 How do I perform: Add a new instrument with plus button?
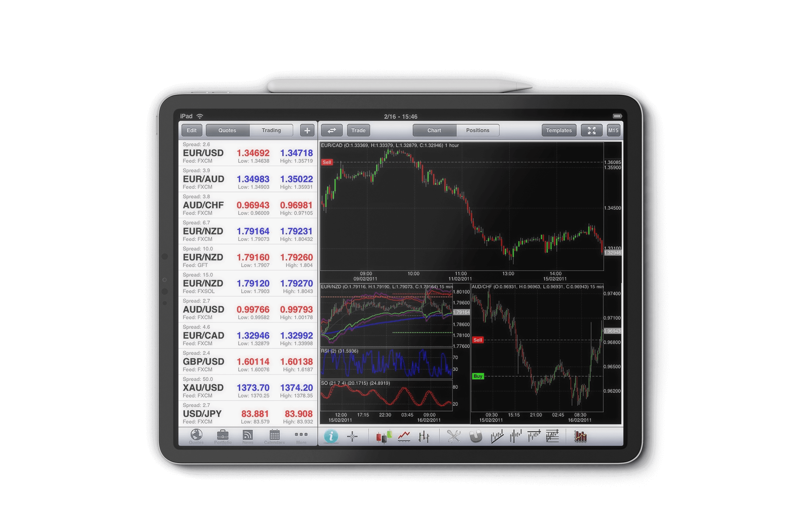point(307,131)
